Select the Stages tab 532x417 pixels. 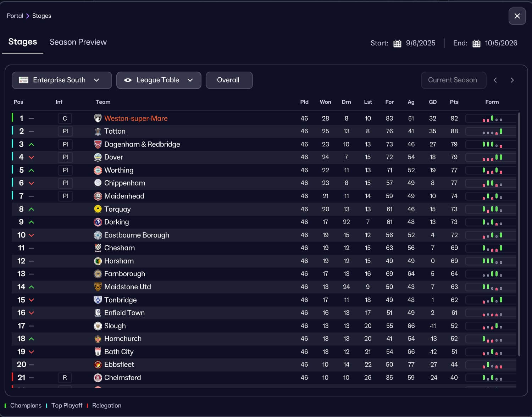23,42
